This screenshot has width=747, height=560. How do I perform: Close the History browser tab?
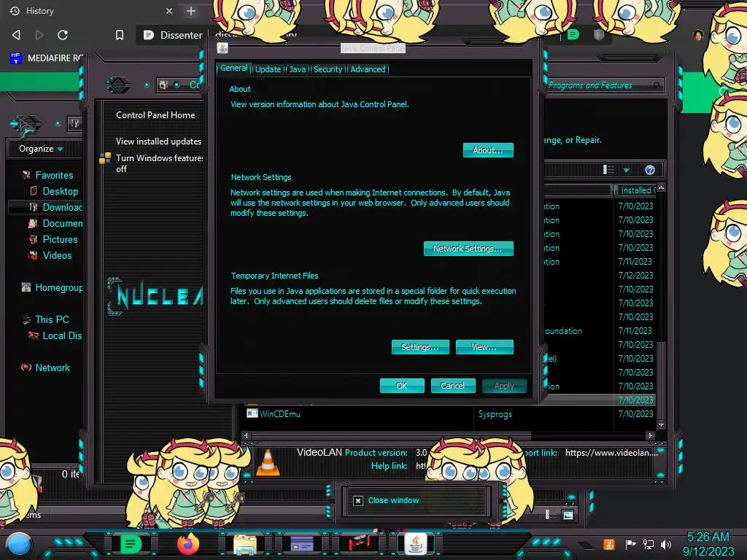point(169,10)
